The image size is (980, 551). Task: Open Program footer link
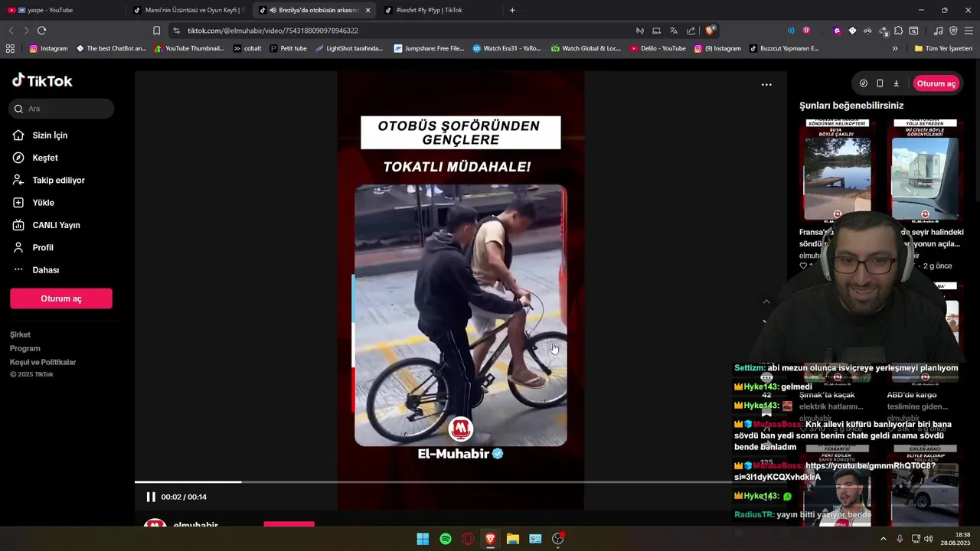(24, 348)
